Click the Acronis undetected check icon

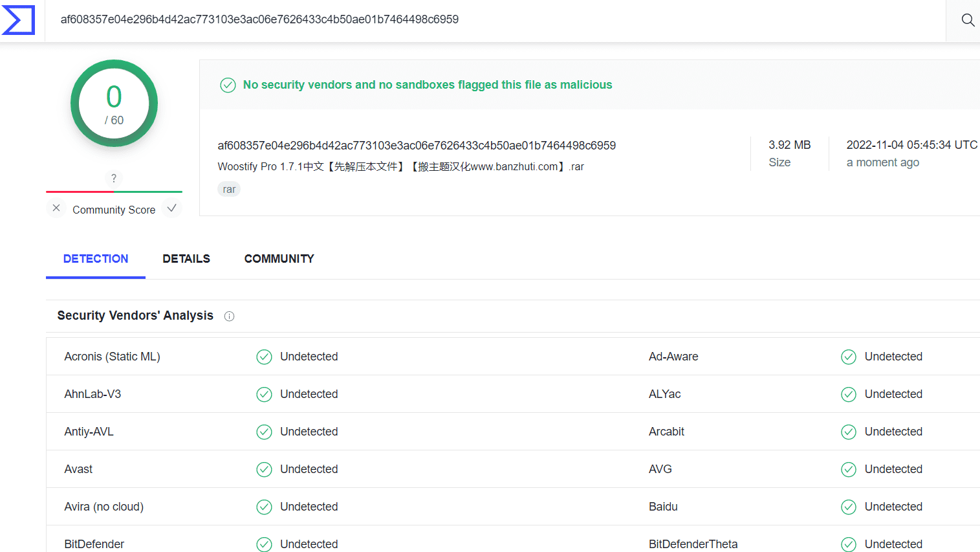coord(264,357)
